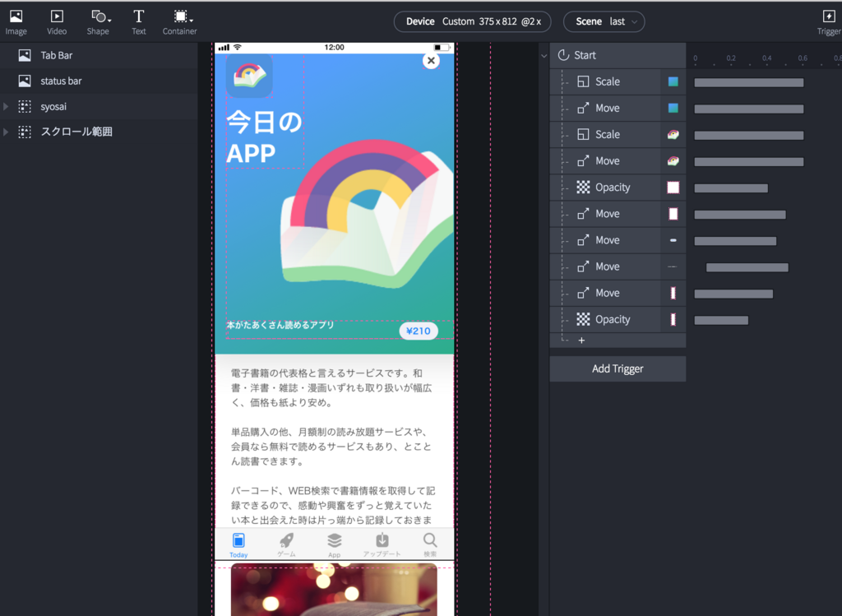Viewport: 842px width, 616px height.
Task: Select the Scale response with rainbow book thumbnail
Action: [618, 134]
